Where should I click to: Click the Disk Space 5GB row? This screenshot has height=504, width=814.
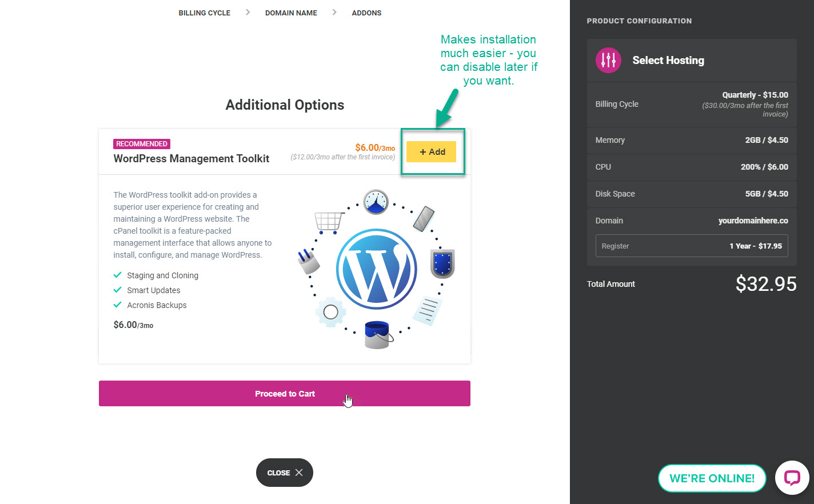pos(692,194)
